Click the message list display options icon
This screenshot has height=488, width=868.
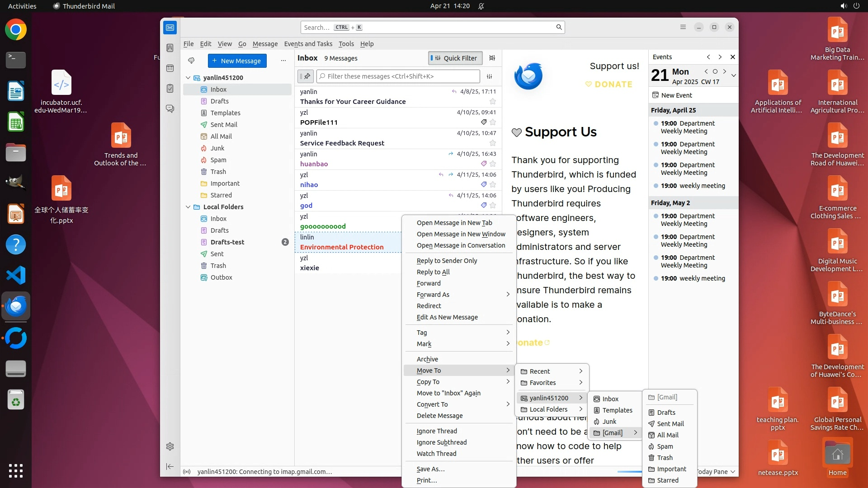coord(492,58)
